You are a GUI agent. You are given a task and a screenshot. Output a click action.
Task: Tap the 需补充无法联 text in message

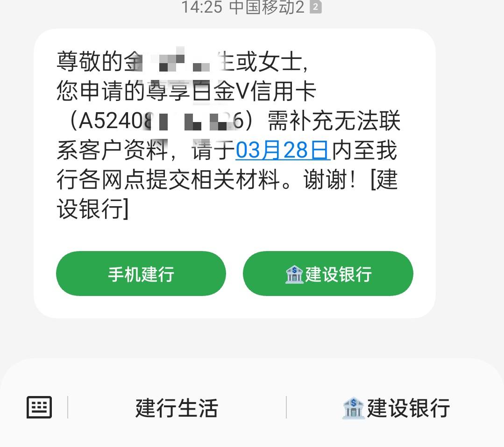[x=334, y=121]
